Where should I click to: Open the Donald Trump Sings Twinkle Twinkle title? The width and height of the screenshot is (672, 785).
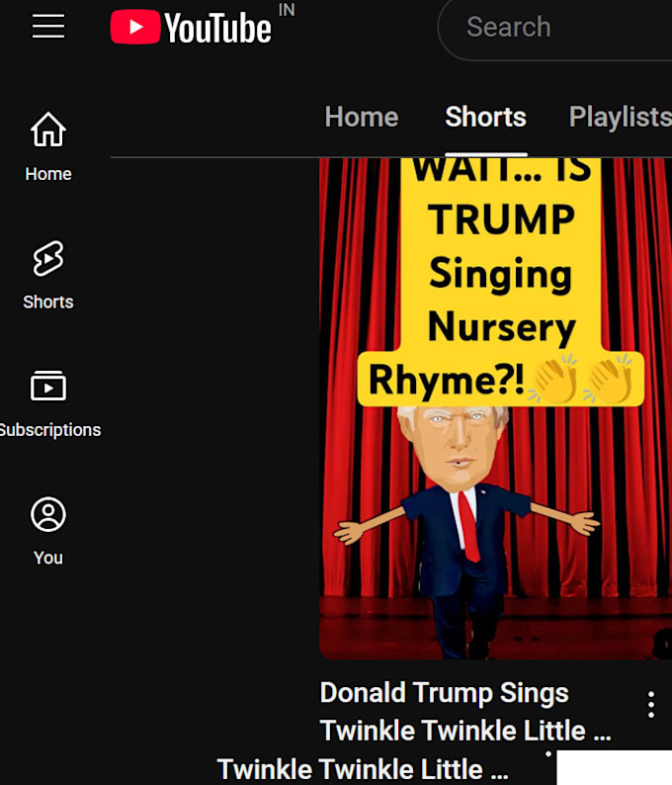click(465, 712)
